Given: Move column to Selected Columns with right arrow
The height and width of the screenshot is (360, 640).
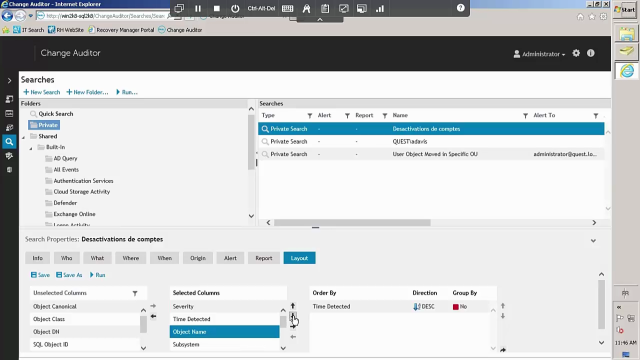Looking at the screenshot, I should (153, 306).
